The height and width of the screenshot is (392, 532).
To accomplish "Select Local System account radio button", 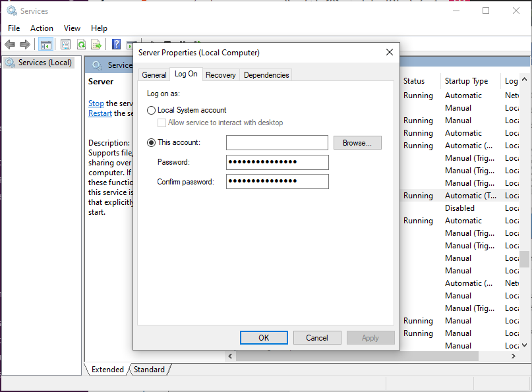I will point(152,110).
